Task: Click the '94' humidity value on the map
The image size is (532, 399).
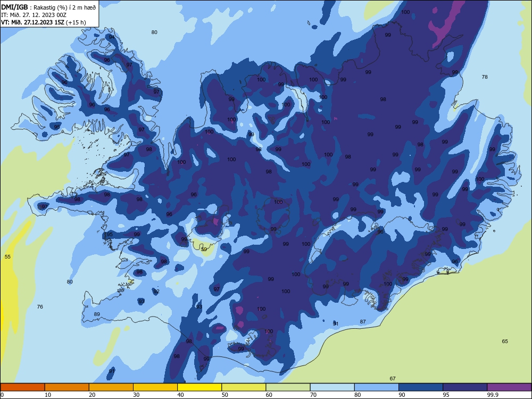Action: 112,37
